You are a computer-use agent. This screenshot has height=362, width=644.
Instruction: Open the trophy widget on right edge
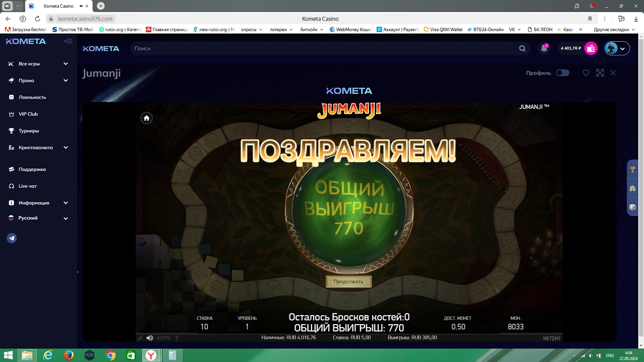pos(632,169)
